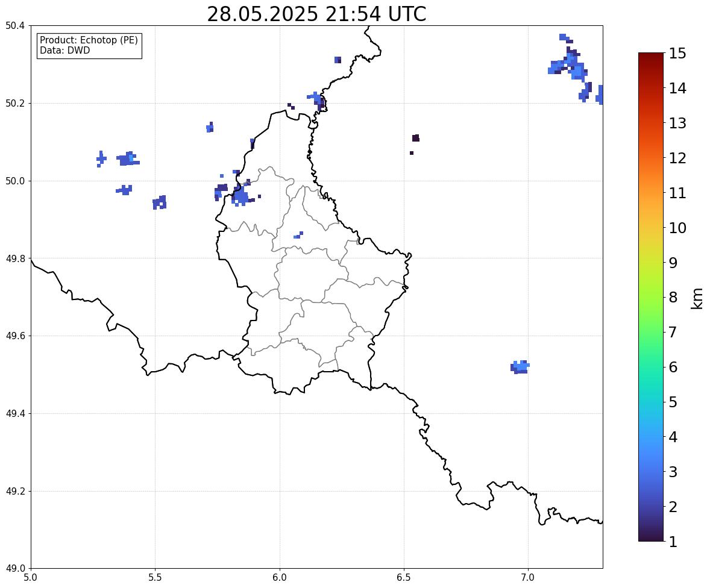710x588 pixels.
Task: Click the colorbar tick label 1
Action: [673, 542]
